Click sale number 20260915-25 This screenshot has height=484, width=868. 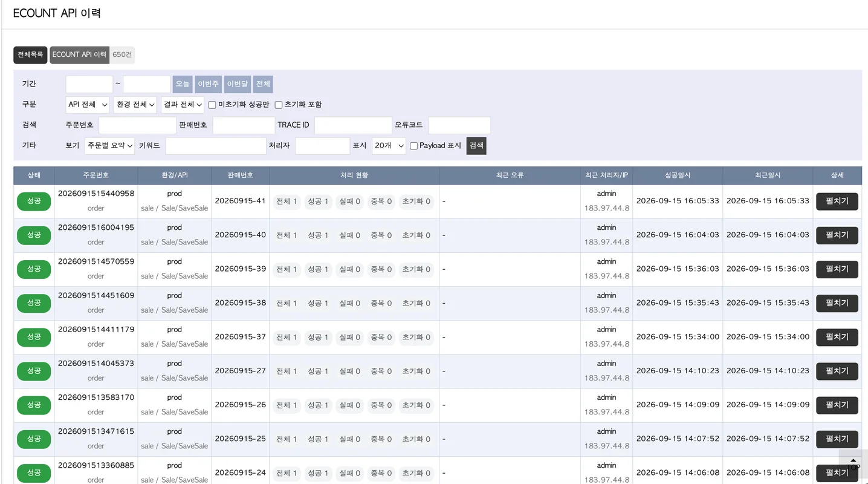[x=241, y=439]
